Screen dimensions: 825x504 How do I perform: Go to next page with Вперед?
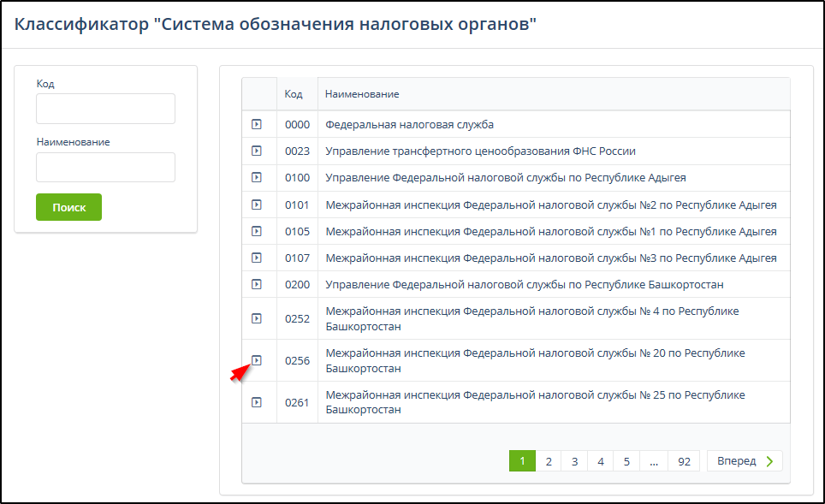(744, 461)
